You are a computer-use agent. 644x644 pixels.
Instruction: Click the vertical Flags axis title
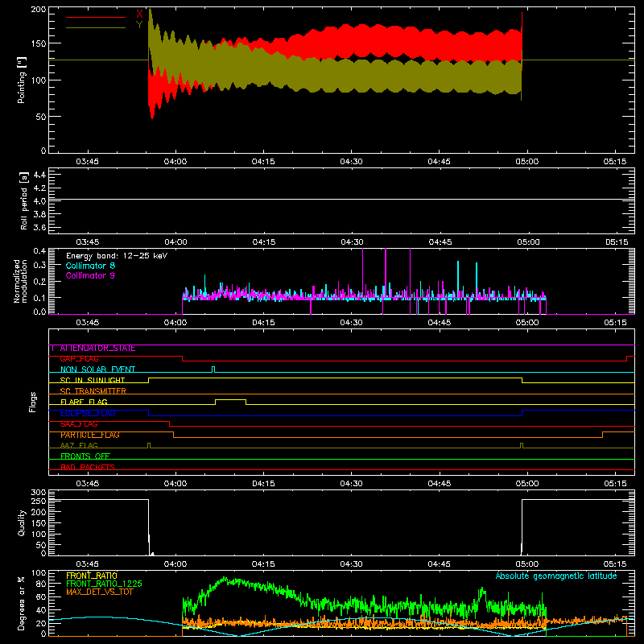point(33,402)
